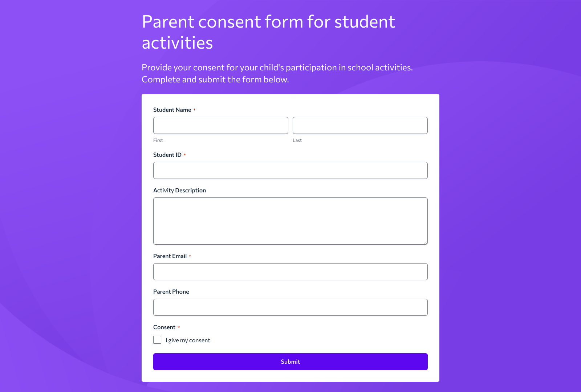Click the Activity Description label
Screen dimensions: 581x392
coord(179,190)
